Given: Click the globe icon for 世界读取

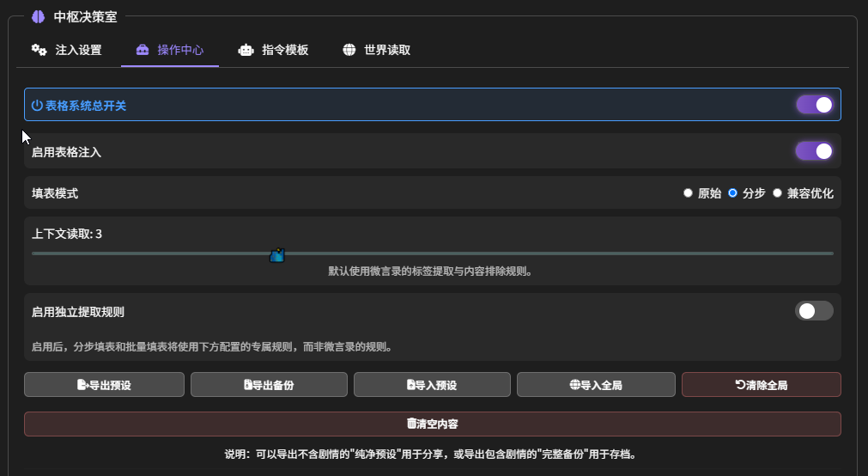Looking at the screenshot, I should 349,50.
